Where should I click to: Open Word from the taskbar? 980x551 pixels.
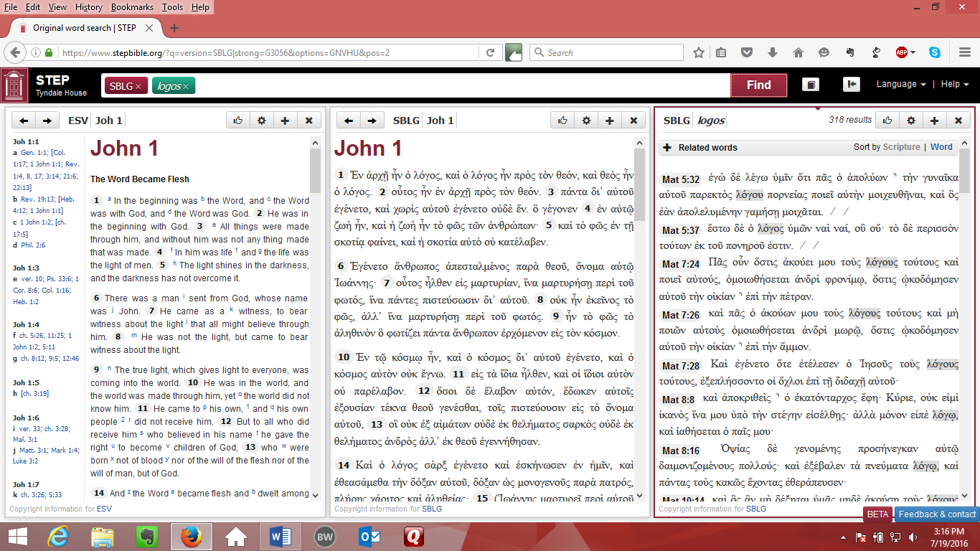coord(280,536)
